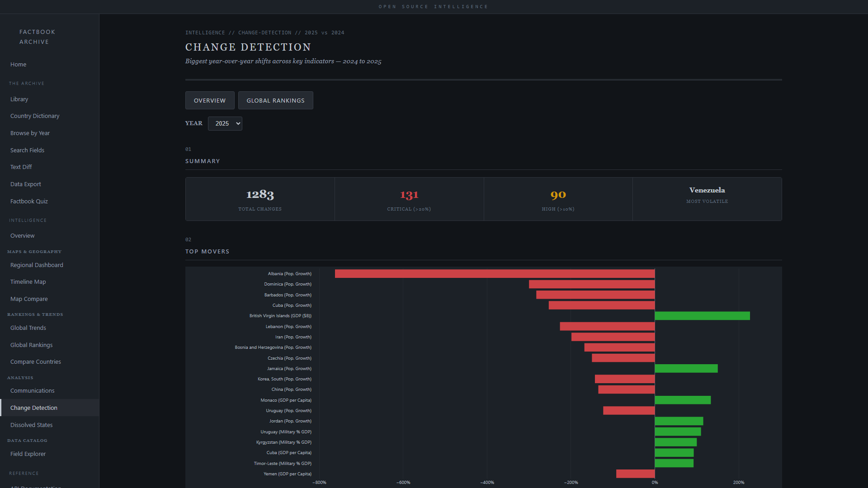Open the Regional Dashboard
Image resolution: width=868 pixels, height=488 pixels.
coord(37,265)
